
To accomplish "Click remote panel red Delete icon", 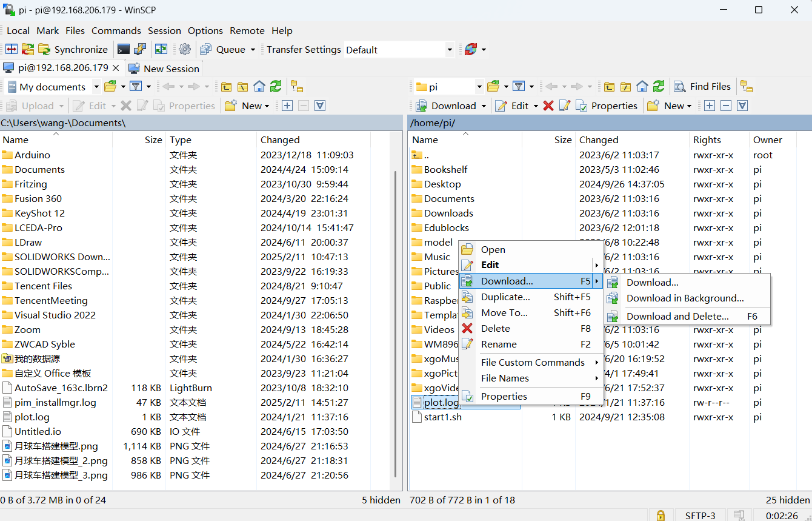I will [548, 106].
